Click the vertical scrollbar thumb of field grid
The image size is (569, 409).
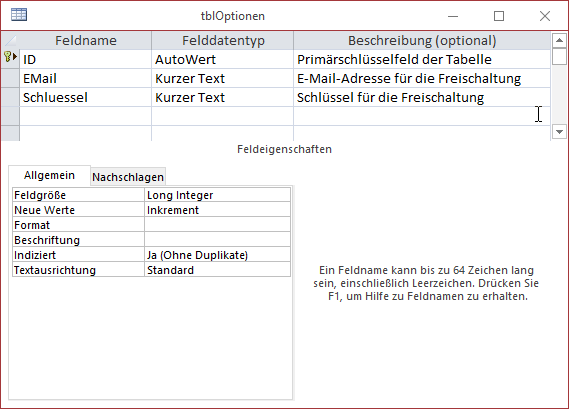pyautogui.click(x=559, y=56)
